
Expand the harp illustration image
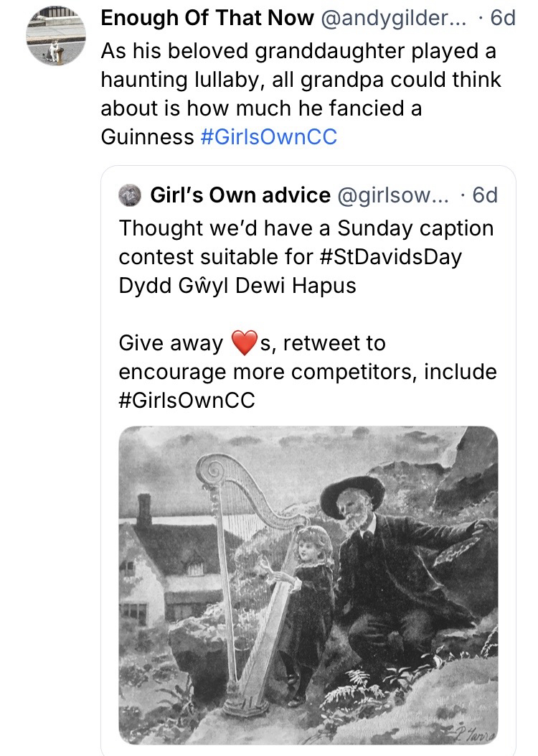[308, 584]
